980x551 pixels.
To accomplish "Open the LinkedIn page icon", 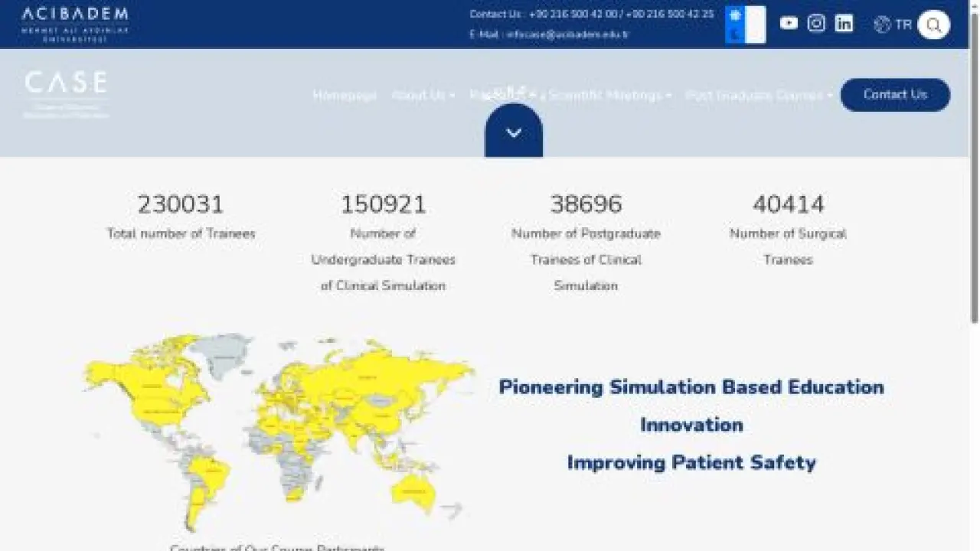I will click(x=844, y=23).
